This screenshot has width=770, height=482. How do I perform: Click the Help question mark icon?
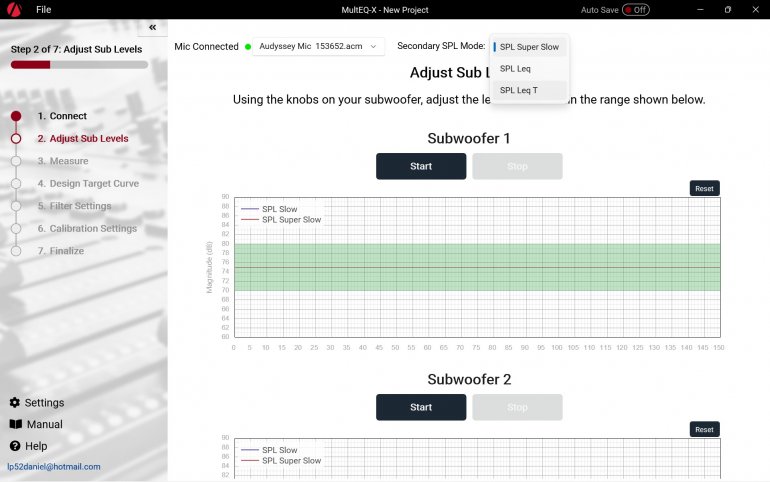coord(15,446)
